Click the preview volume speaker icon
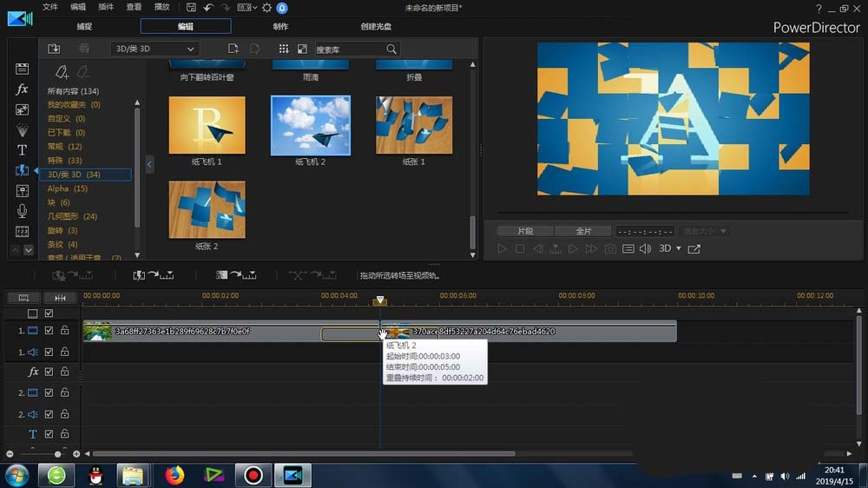Image resolution: width=868 pixels, height=488 pixels. 646,248
